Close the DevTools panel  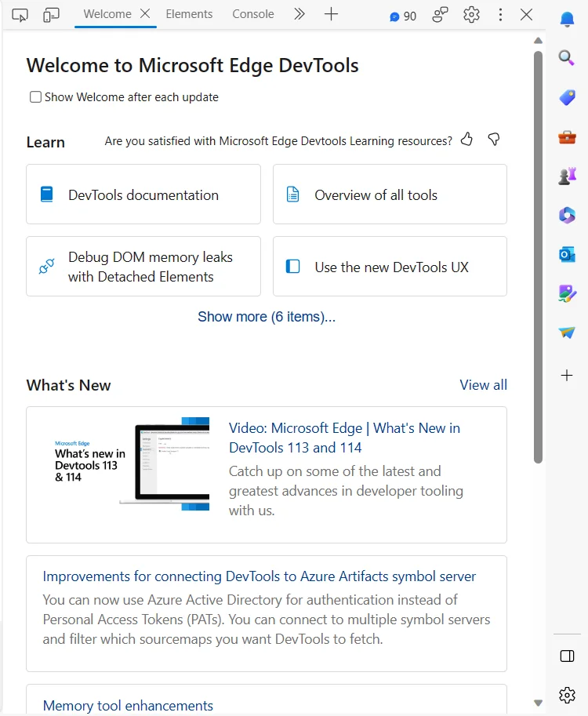point(526,15)
